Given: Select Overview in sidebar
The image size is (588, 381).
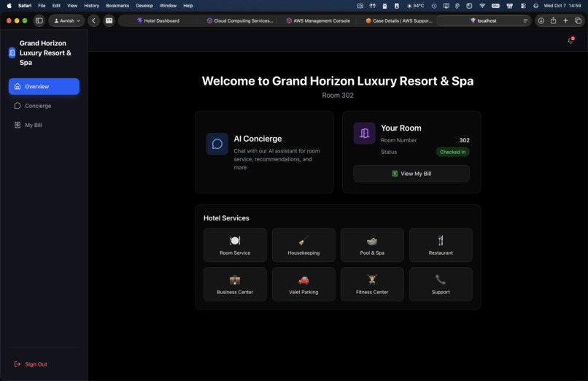Looking at the screenshot, I should (x=44, y=86).
